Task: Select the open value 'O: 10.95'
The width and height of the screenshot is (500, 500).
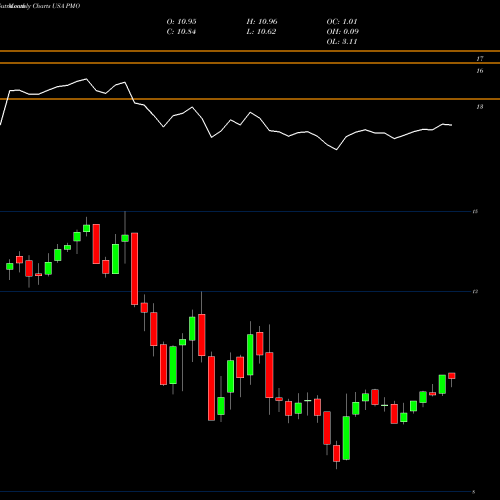Action: coord(181,22)
